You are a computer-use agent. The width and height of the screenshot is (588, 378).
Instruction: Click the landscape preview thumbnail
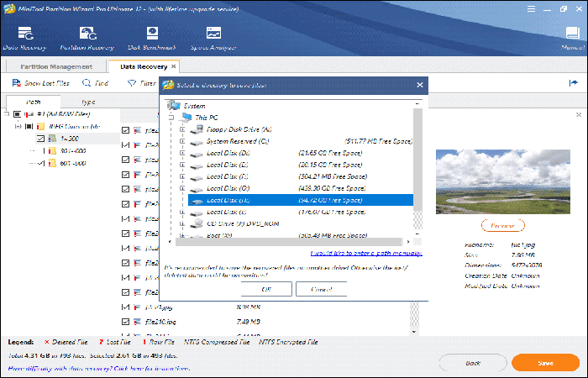pos(503,182)
